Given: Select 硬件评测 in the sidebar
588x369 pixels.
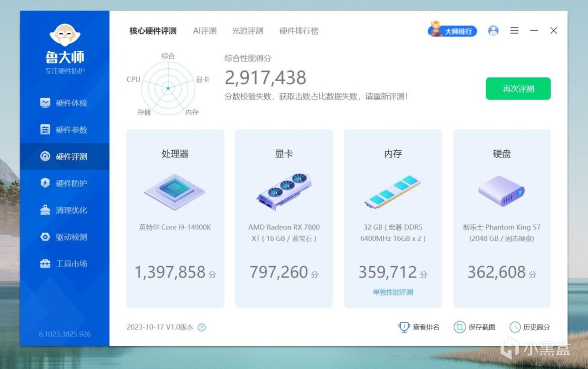Looking at the screenshot, I should pos(65,157).
